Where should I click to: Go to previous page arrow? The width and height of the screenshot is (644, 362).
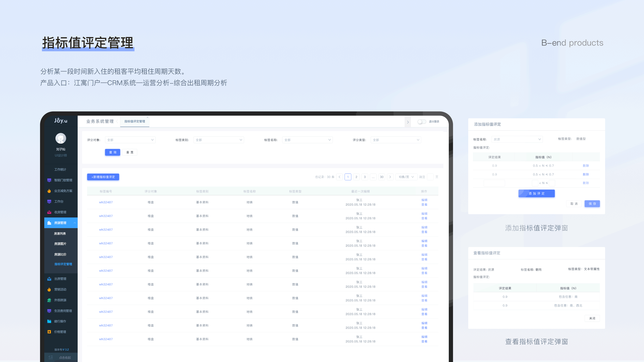(x=339, y=177)
